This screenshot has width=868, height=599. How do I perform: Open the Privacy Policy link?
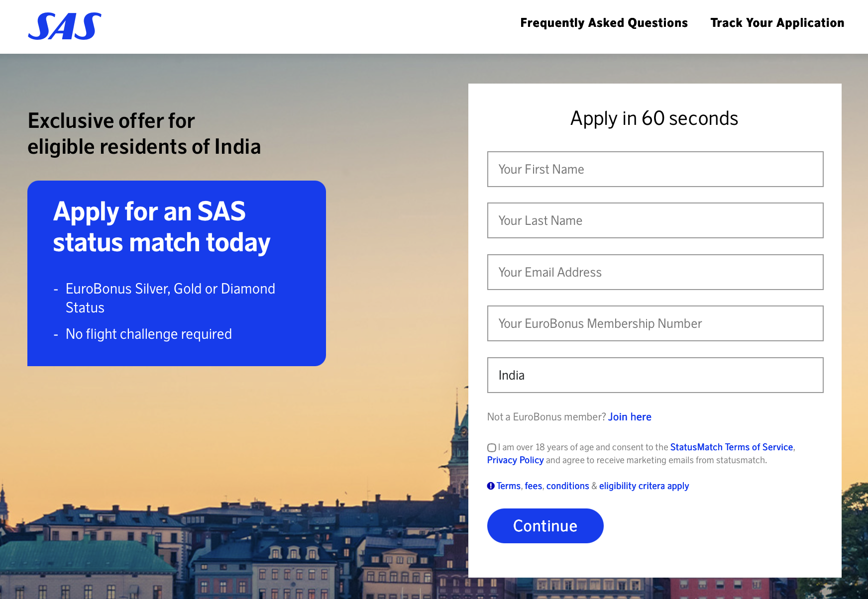(515, 460)
